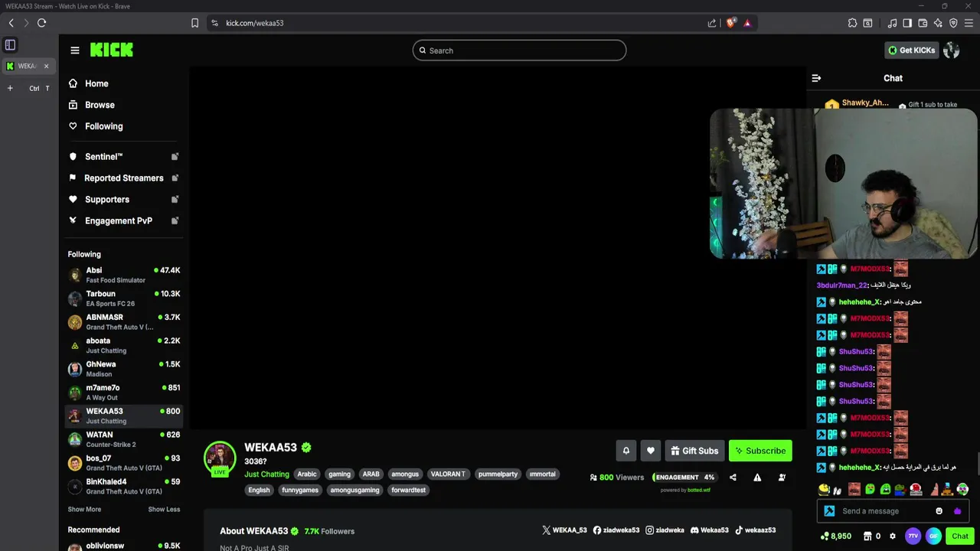Open Brave Shields lion icon

point(730,23)
